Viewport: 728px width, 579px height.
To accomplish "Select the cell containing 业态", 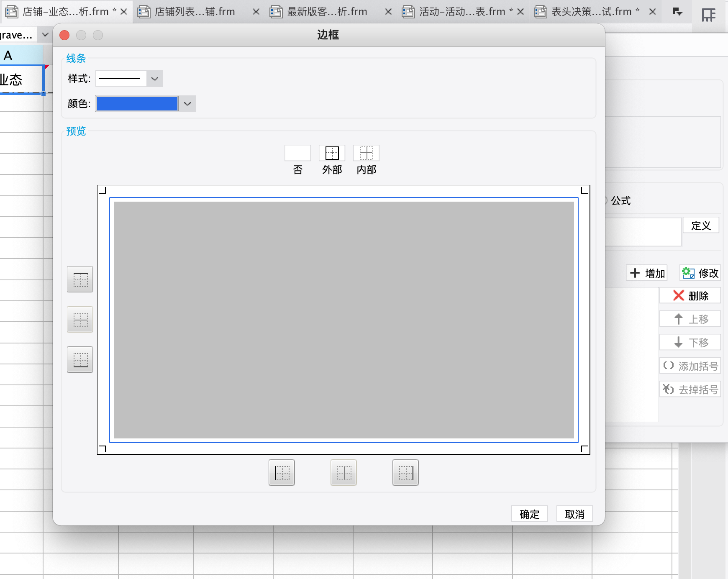I will (21, 79).
